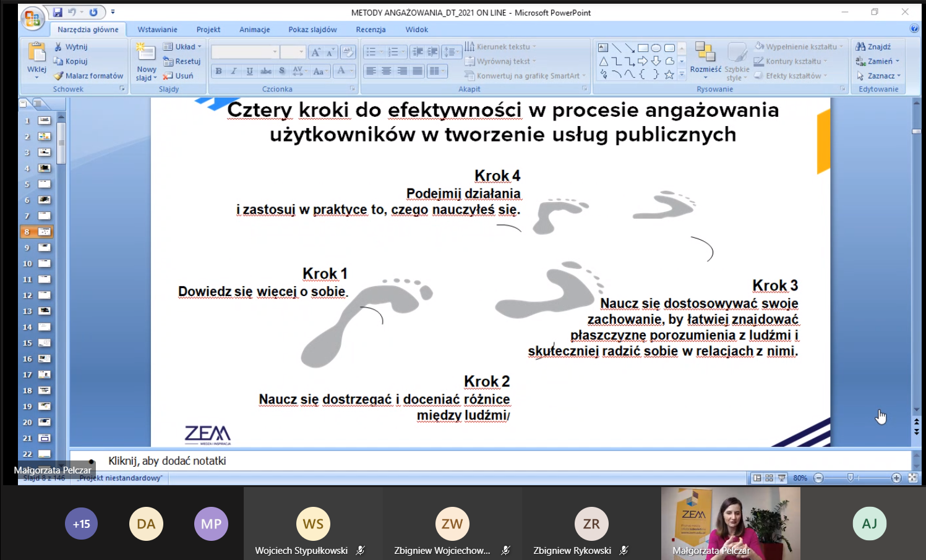Toggle center text alignment
The width and height of the screenshot is (926, 560).
coord(387,71)
